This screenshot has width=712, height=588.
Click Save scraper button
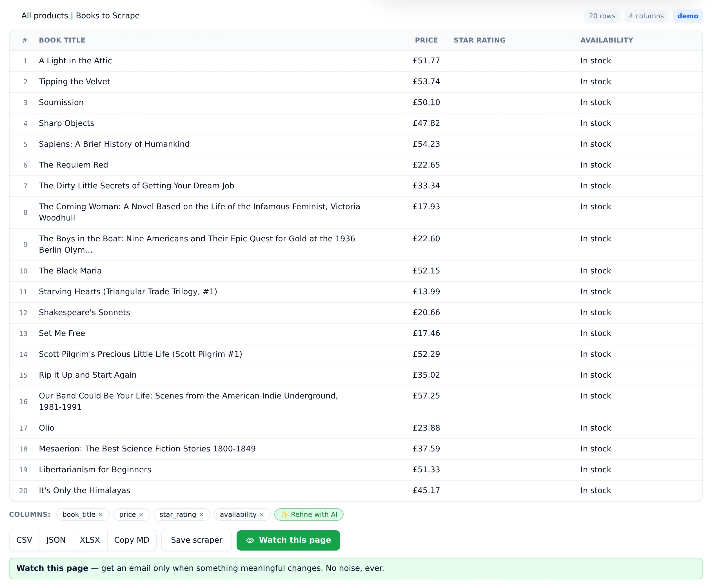197,540
